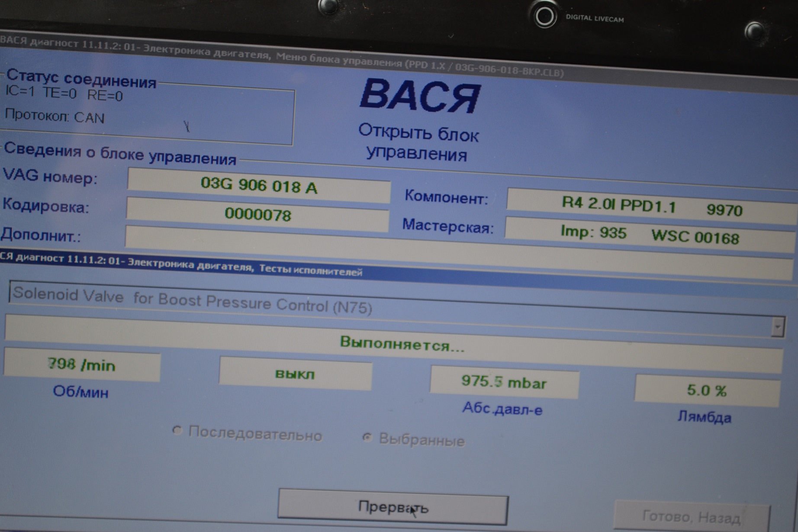Image resolution: width=798 pixels, height=532 pixels.
Task: Click the Кодировка field showing 0000078
Action: point(257,214)
